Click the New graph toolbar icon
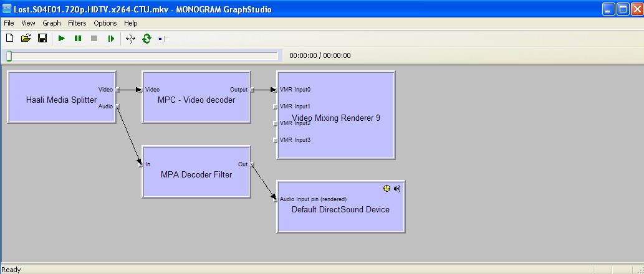Screen dimensions: 644x274 [x=9, y=39]
